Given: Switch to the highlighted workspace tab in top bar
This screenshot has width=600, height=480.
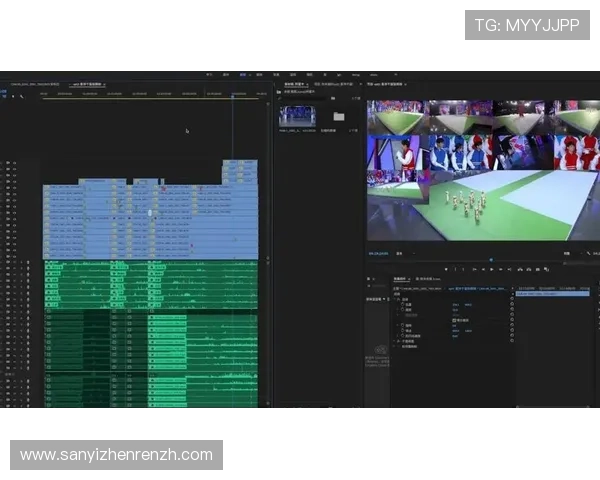Looking at the screenshot, I should 243,74.
